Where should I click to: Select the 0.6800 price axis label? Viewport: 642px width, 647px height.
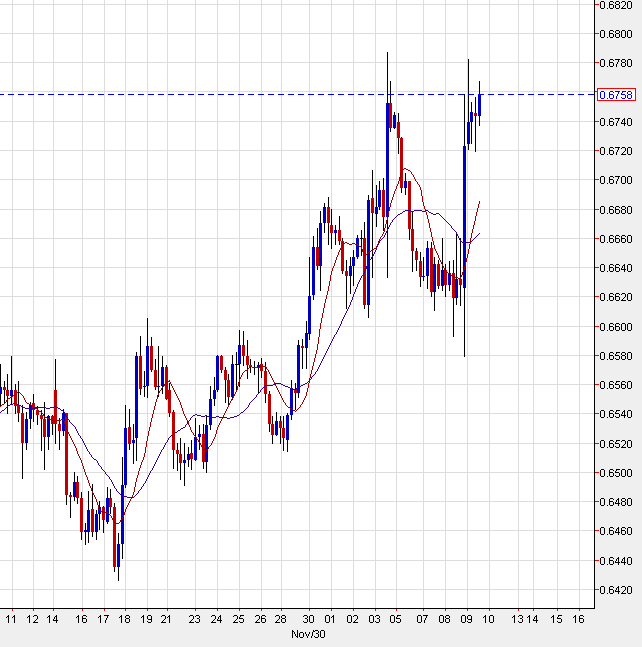click(616, 34)
